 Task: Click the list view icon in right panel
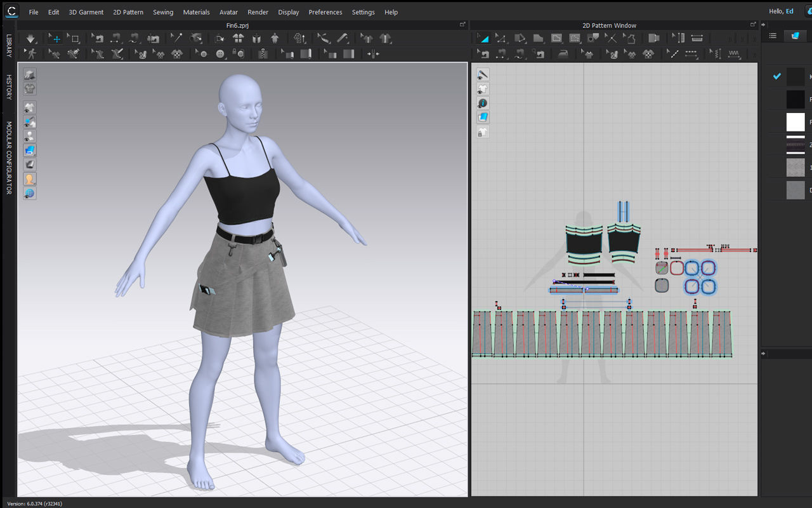[x=773, y=36]
